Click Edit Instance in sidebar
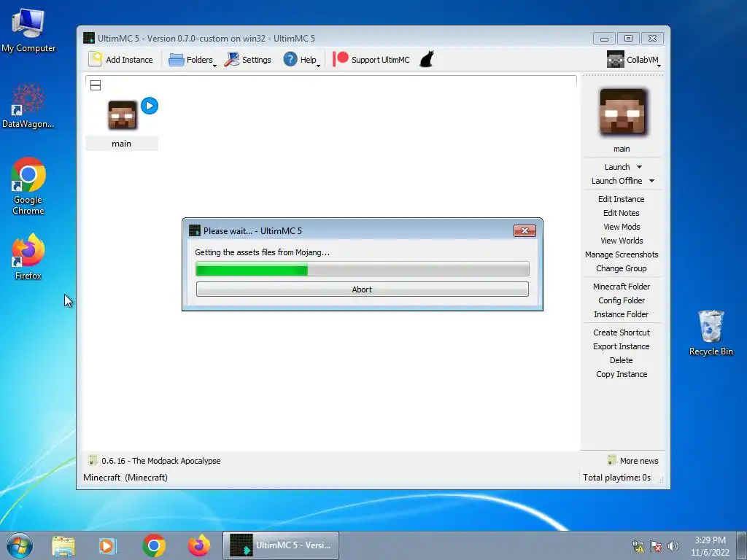 (622, 199)
